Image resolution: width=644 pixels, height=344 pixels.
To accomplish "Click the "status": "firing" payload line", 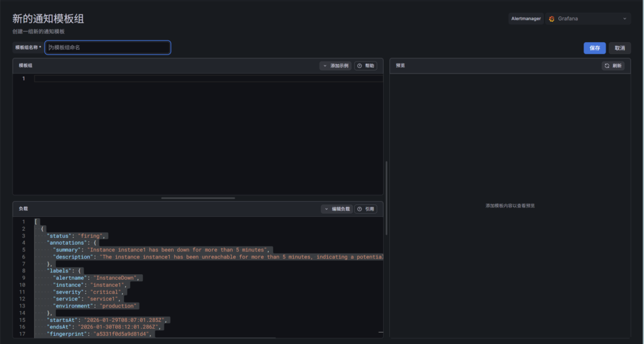I will [77, 236].
